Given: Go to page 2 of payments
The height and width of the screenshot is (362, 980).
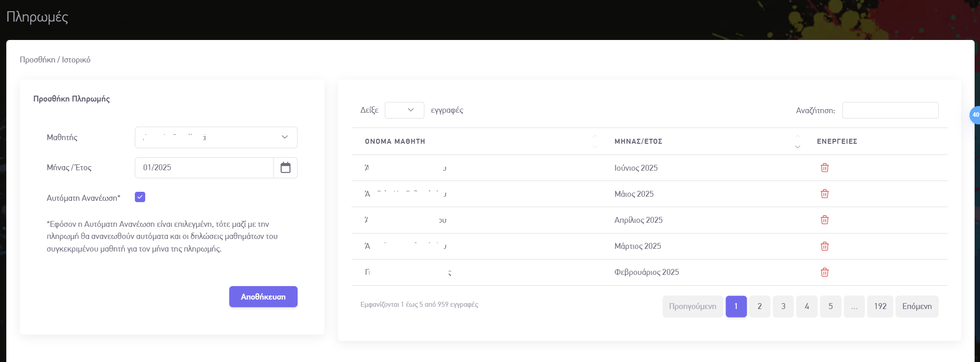Looking at the screenshot, I should coord(760,306).
